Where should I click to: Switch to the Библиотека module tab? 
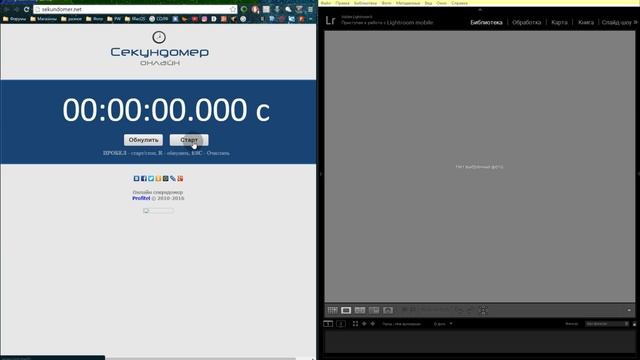486,22
